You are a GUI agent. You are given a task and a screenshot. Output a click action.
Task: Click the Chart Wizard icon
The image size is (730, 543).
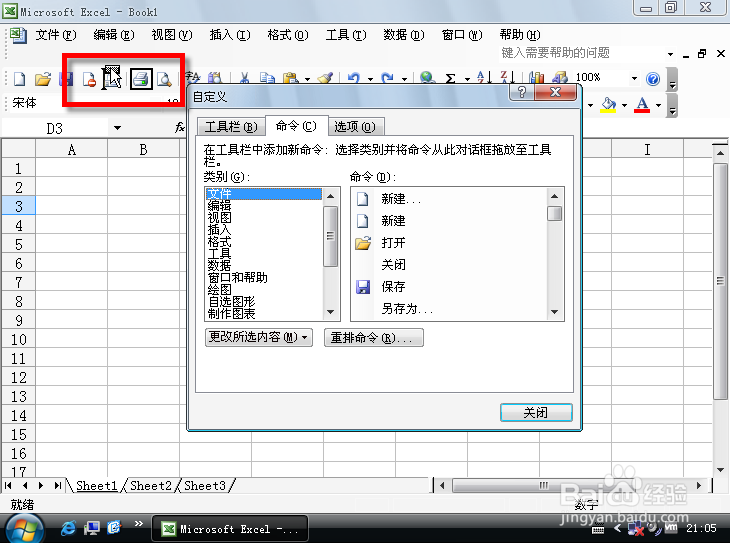click(x=536, y=77)
